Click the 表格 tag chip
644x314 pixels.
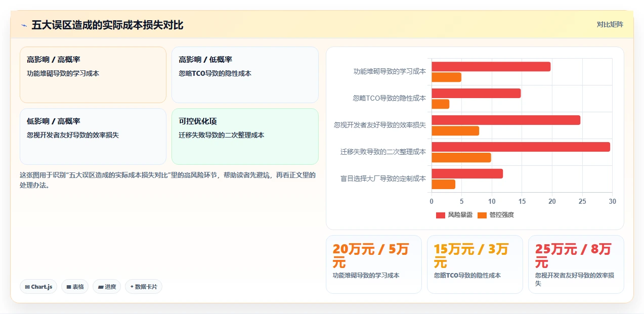click(75, 287)
